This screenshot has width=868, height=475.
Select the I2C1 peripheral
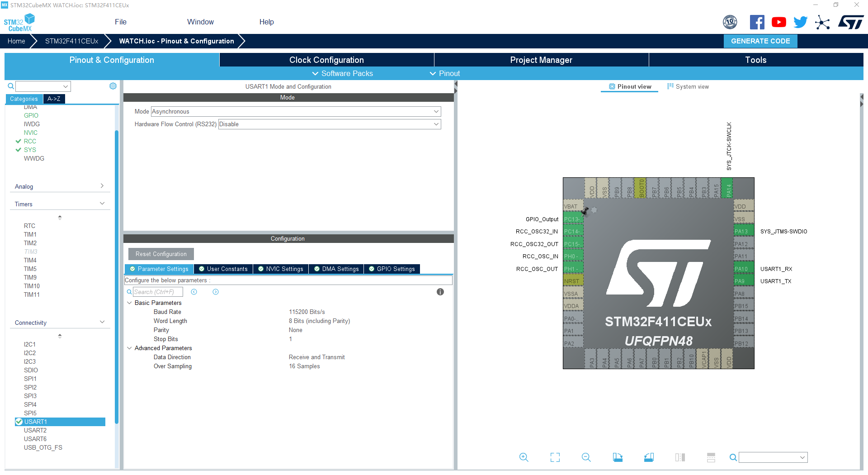coord(30,344)
